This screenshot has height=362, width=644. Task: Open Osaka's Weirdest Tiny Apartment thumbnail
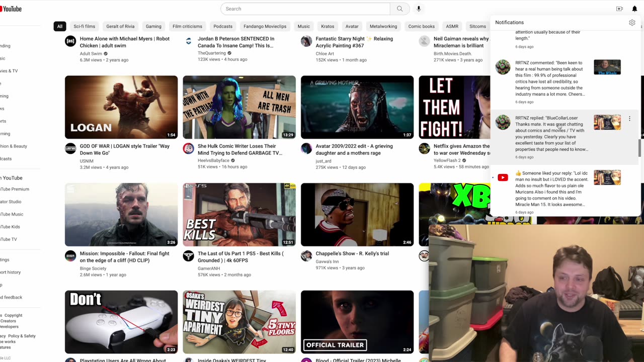[239, 322]
